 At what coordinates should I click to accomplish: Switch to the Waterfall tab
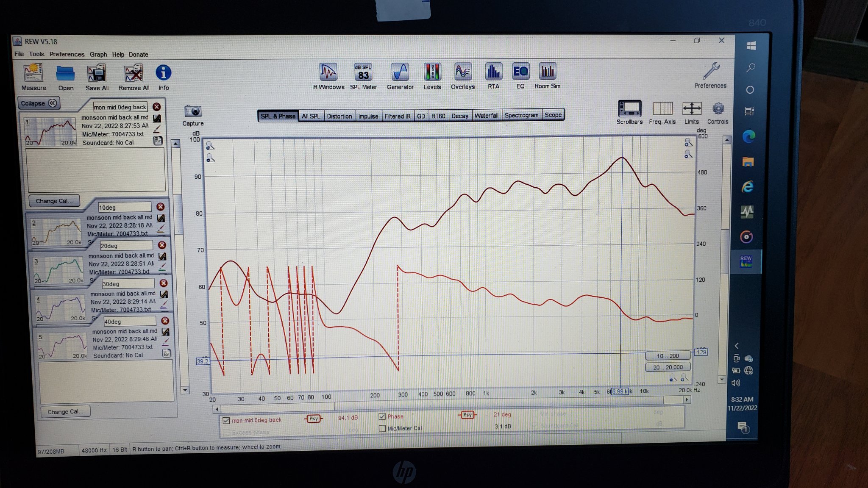click(486, 115)
